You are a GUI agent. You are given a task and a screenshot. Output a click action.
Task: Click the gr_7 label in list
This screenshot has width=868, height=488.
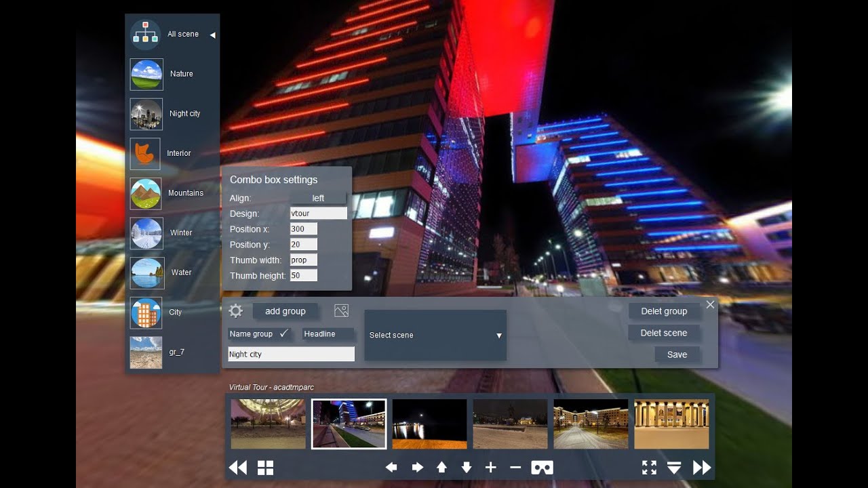pos(177,352)
